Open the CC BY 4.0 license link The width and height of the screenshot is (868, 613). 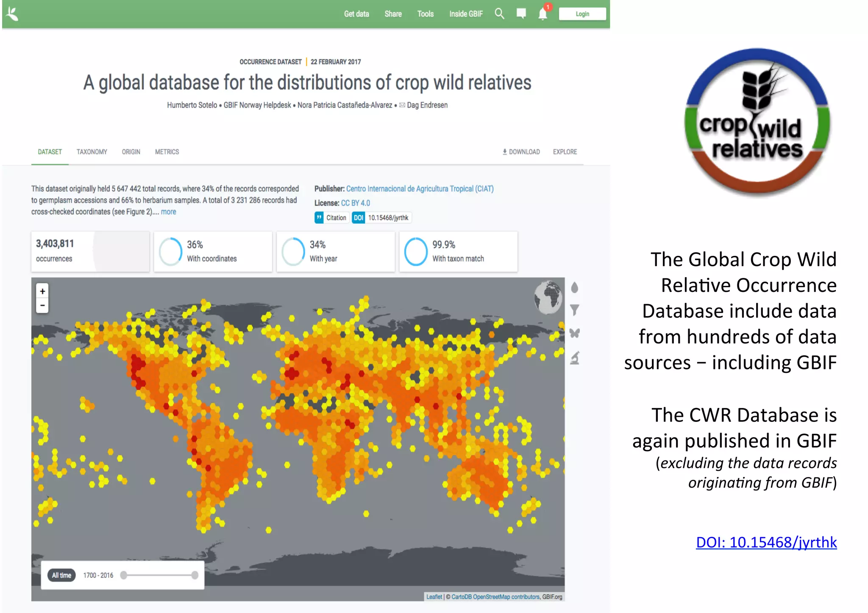[355, 203]
